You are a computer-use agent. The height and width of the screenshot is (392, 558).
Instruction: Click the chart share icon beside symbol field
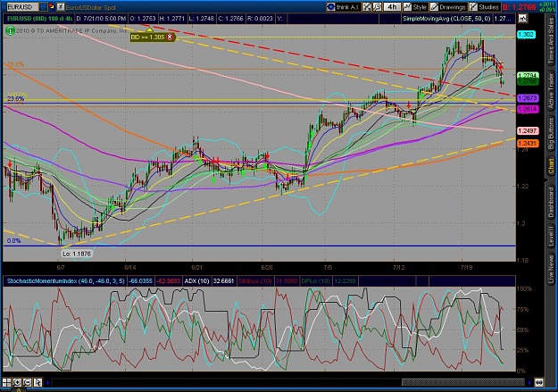pos(61,6)
